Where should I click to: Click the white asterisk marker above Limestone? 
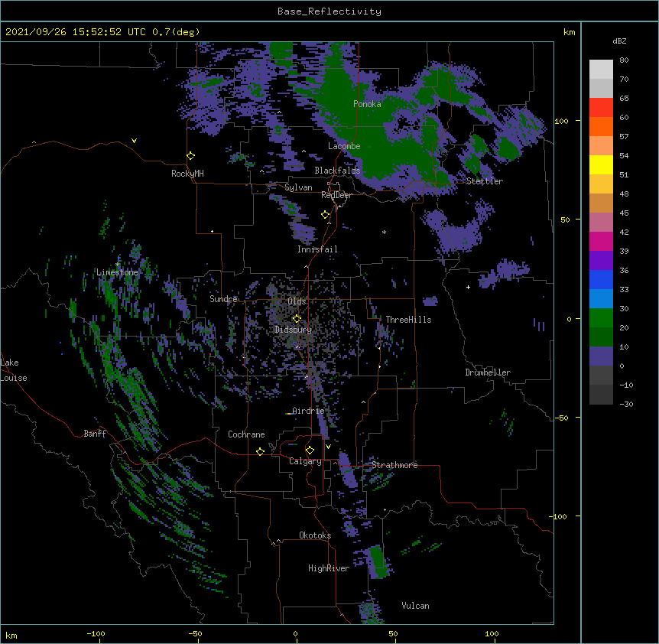click(x=118, y=265)
